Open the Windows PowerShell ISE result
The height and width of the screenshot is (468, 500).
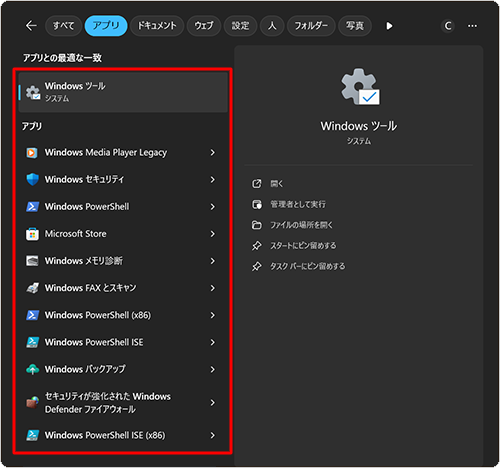pos(94,342)
